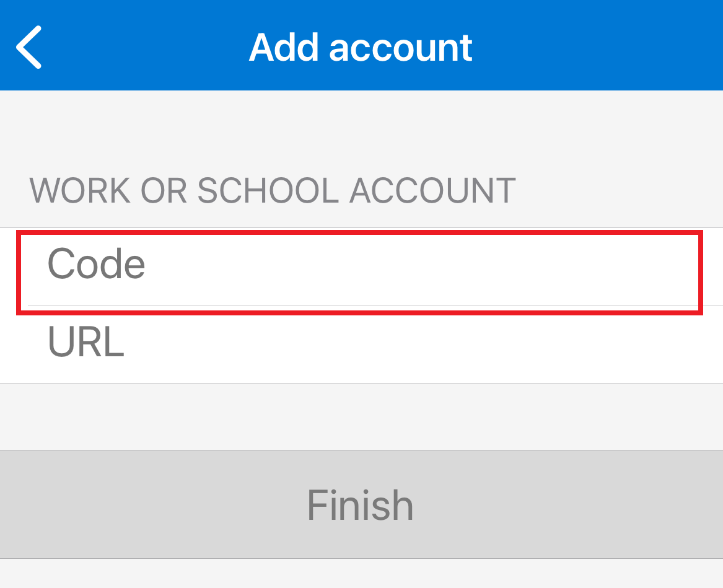Viewport: 723px width, 588px height.
Task: Select the field outlined in red
Action: click(x=359, y=271)
